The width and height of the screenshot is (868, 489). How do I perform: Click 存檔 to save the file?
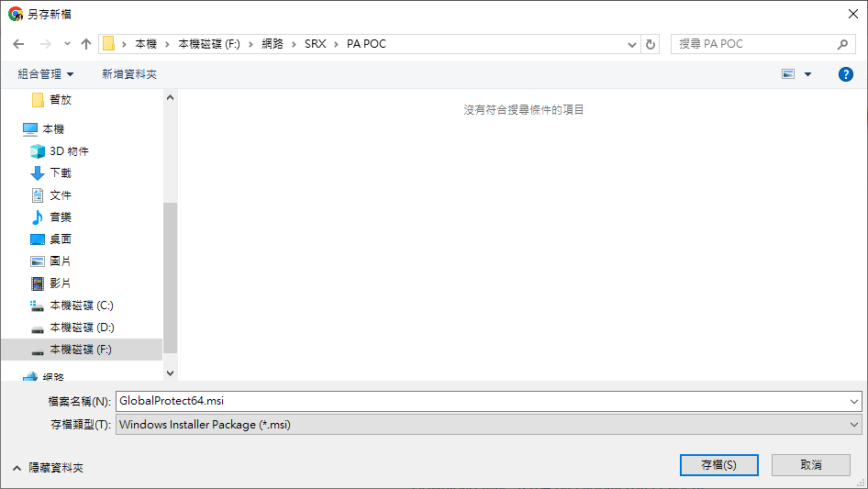click(718, 465)
